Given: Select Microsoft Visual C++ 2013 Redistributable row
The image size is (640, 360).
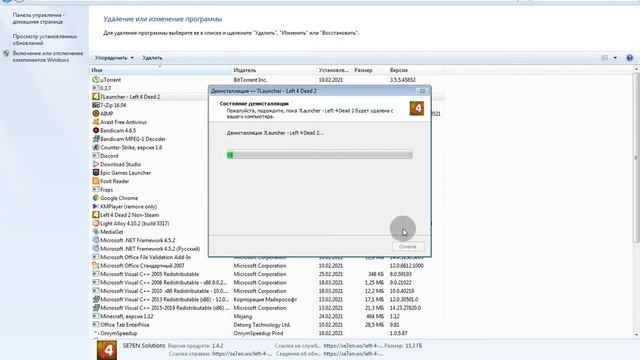Looking at the screenshot, I should [x=267, y=300].
